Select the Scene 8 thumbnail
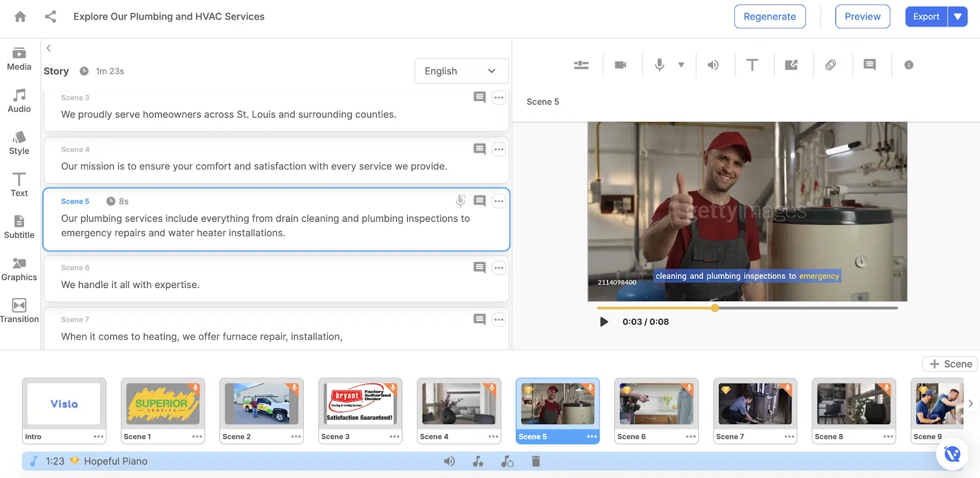The height and width of the screenshot is (478, 980). click(x=854, y=404)
